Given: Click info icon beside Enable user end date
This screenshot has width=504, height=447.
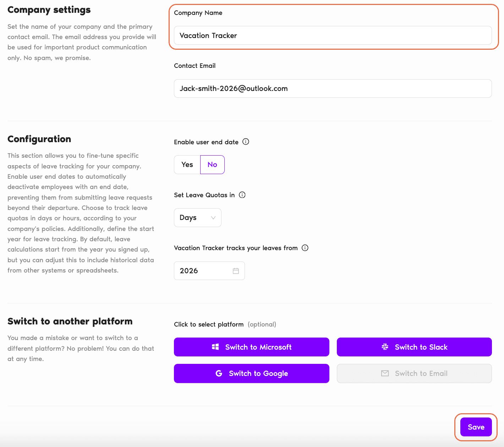Looking at the screenshot, I should [246, 142].
